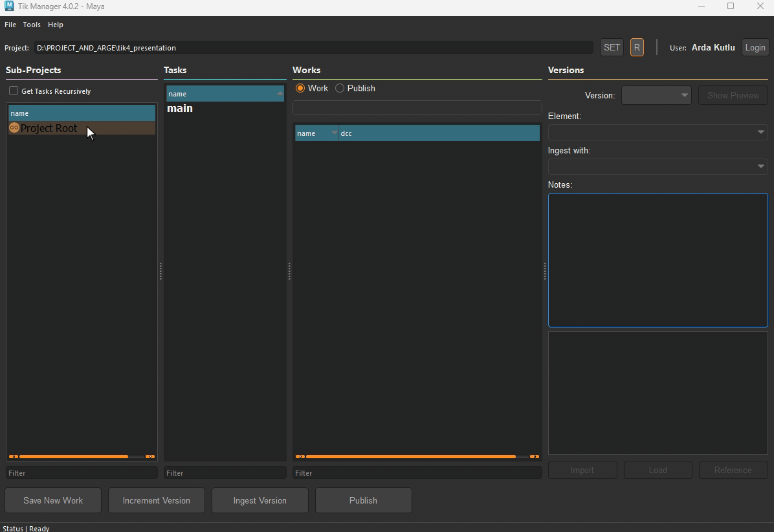This screenshot has height=532, width=774.
Task: Open the Ingest with dropdown
Action: 658,166
